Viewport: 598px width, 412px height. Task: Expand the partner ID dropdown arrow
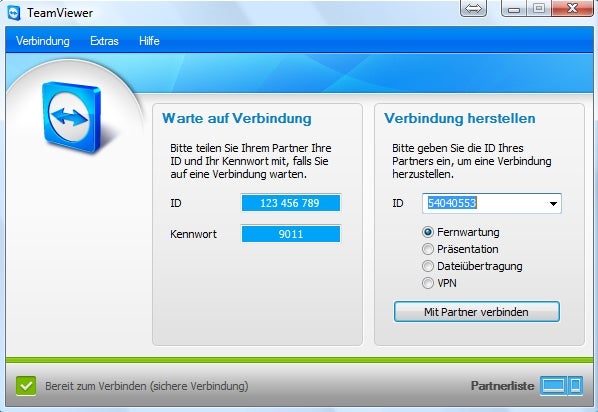(553, 203)
